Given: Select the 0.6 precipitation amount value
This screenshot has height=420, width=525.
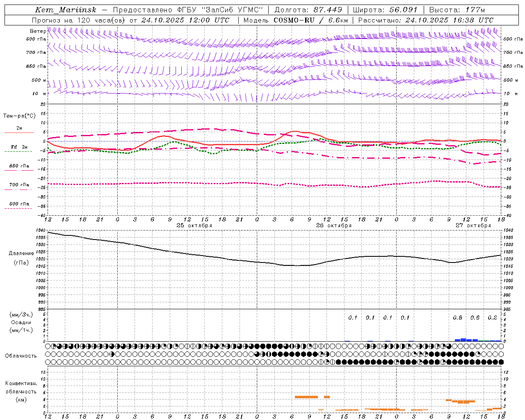Looking at the screenshot, I should pyautogui.click(x=475, y=318).
